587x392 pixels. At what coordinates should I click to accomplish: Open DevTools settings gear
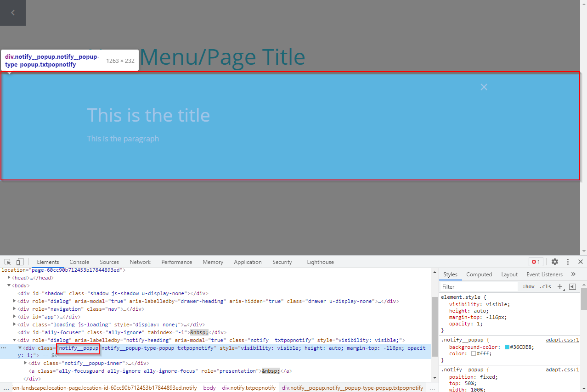click(x=555, y=262)
